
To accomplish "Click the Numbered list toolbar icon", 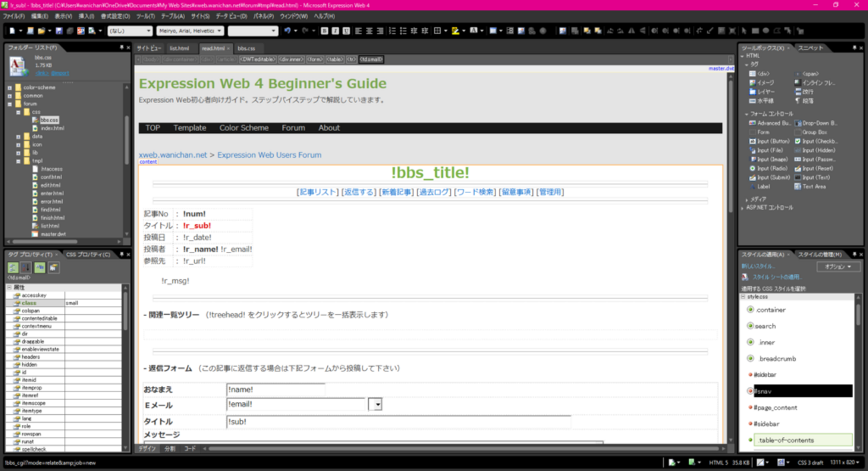I will pos(393,31).
